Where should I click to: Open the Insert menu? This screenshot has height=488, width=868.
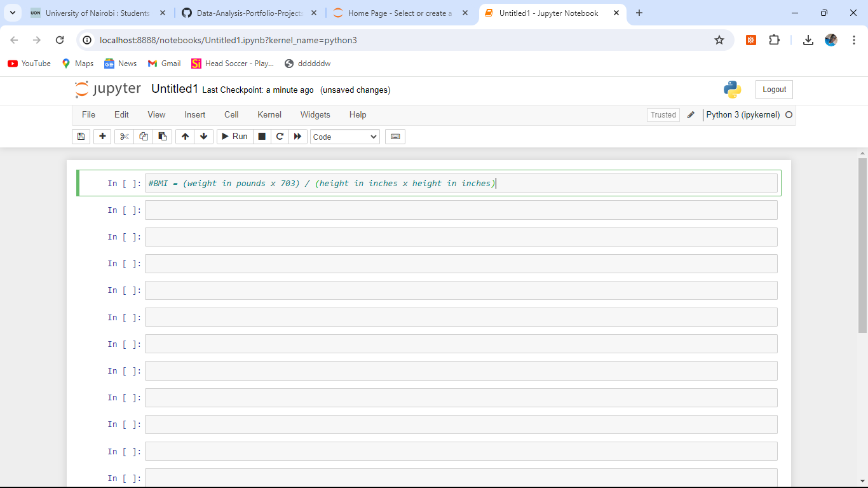[x=195, y=115]
